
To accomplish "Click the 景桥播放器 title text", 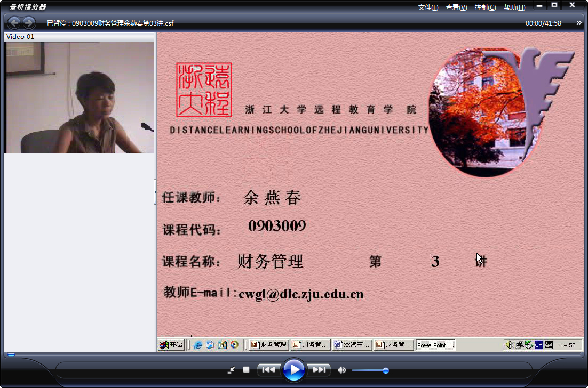I will (27, 7).
